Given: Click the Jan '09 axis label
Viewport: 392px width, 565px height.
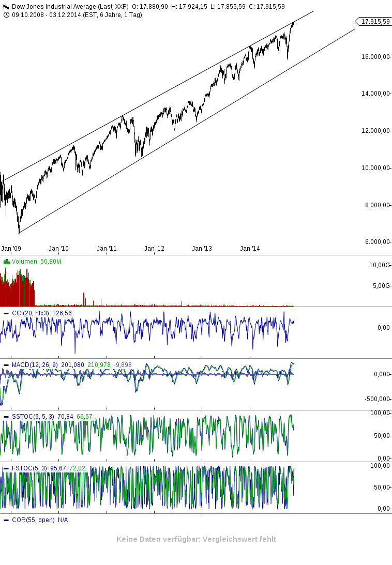Looking at the screenshot, I should click(x=11, y=249).
